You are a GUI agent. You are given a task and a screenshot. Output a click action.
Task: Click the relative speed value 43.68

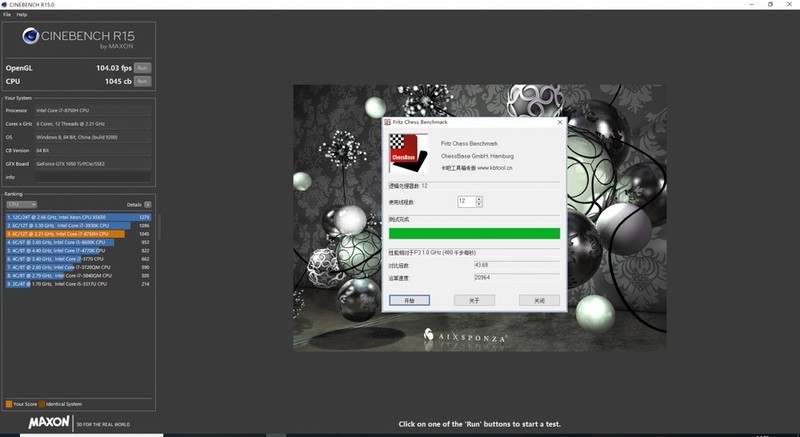click(x=517, y=265)
